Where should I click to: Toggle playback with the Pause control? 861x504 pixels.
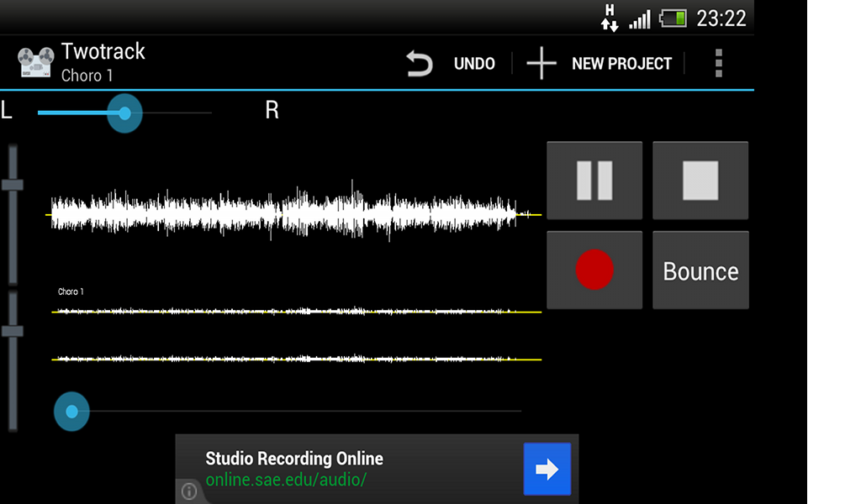point(594,180)
